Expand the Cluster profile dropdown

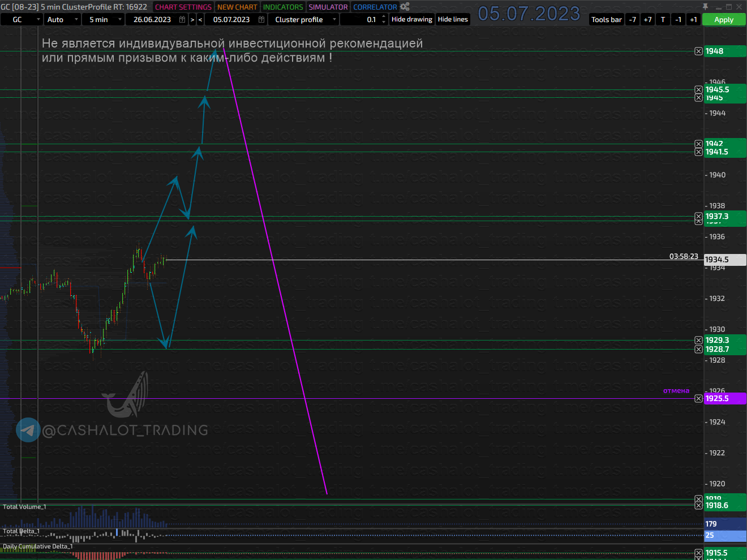tap(334, 19)
